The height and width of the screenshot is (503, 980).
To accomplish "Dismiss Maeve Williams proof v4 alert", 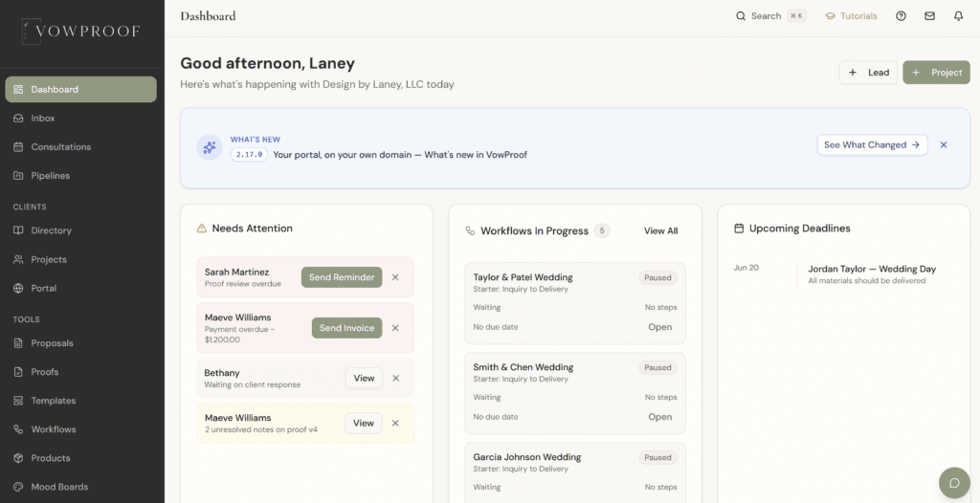I will pos(395,423).
